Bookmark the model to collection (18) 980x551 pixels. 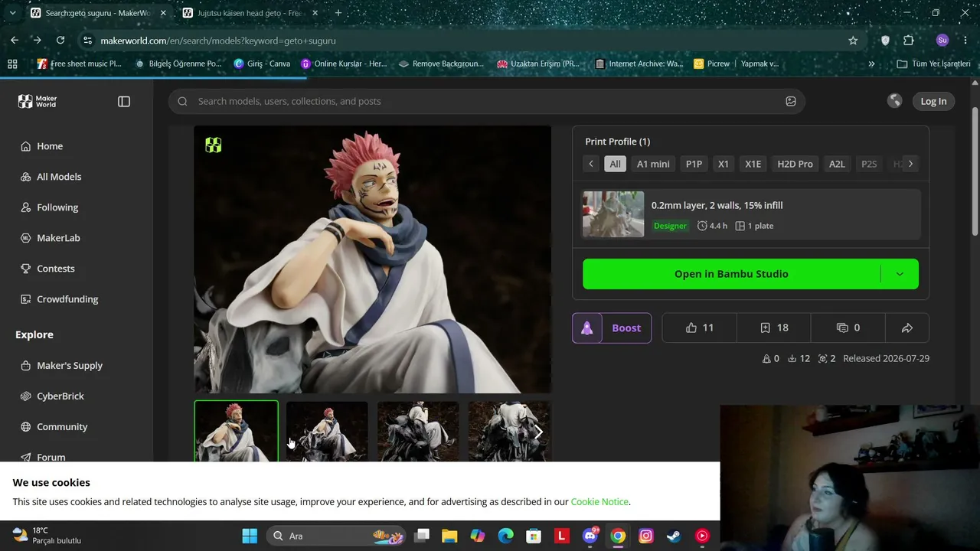pos(774,328)
